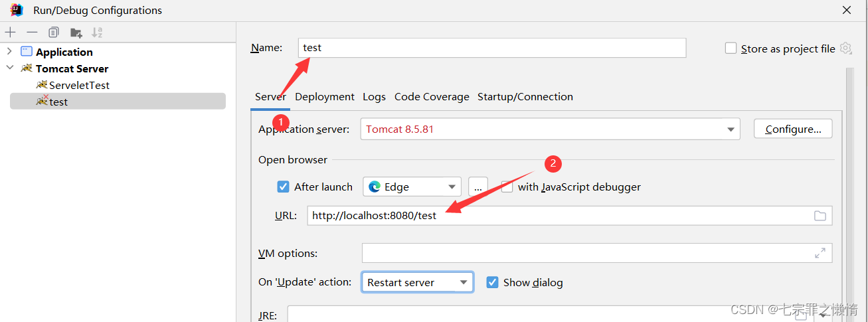Open the Startup/Connection tab
Viewport: 868px width, 322px height.
[525, 97]
